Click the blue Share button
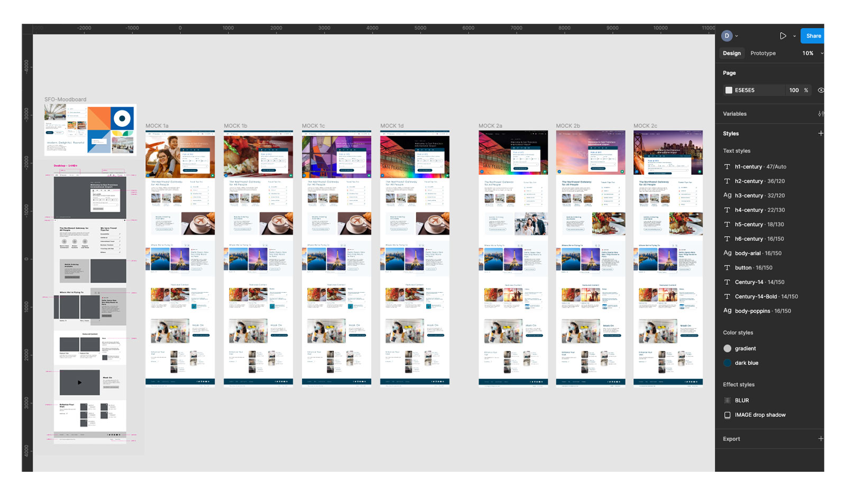Image resolution: width=846 pixels, height=504 pixels. 813,36
